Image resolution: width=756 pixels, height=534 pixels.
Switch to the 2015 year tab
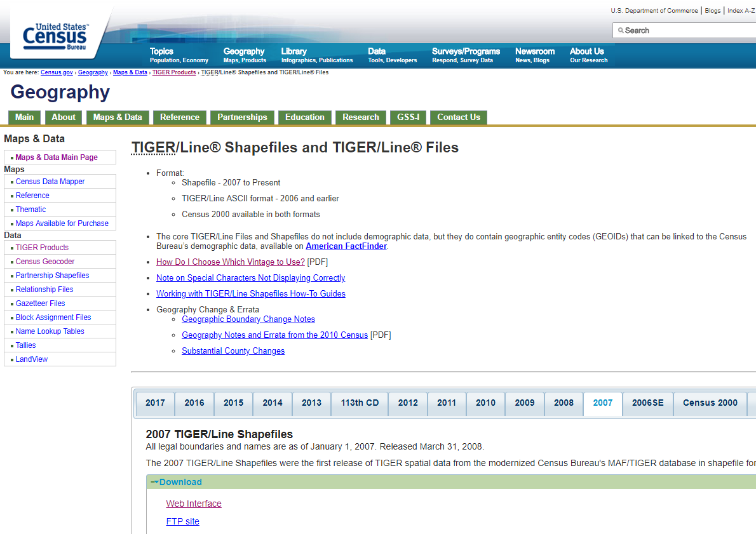[x=233, y=403]
